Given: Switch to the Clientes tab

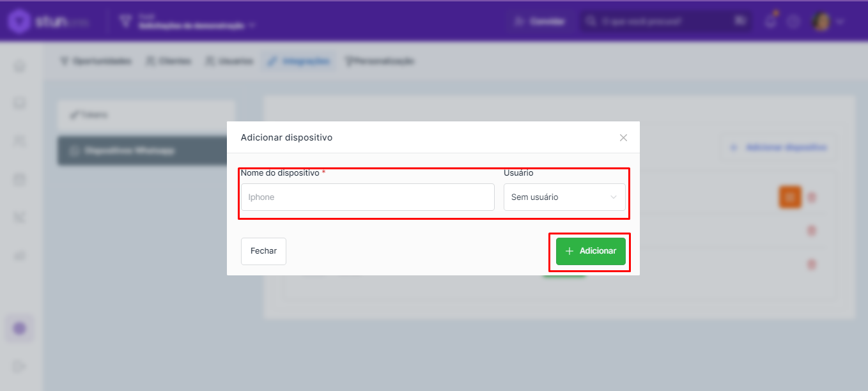Looking at the screenshot, I should 168,61.
